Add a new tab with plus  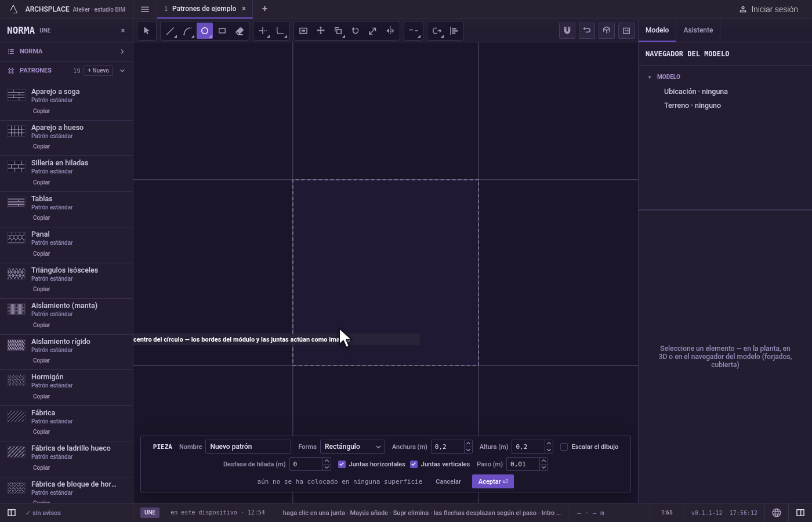[264, 9]
